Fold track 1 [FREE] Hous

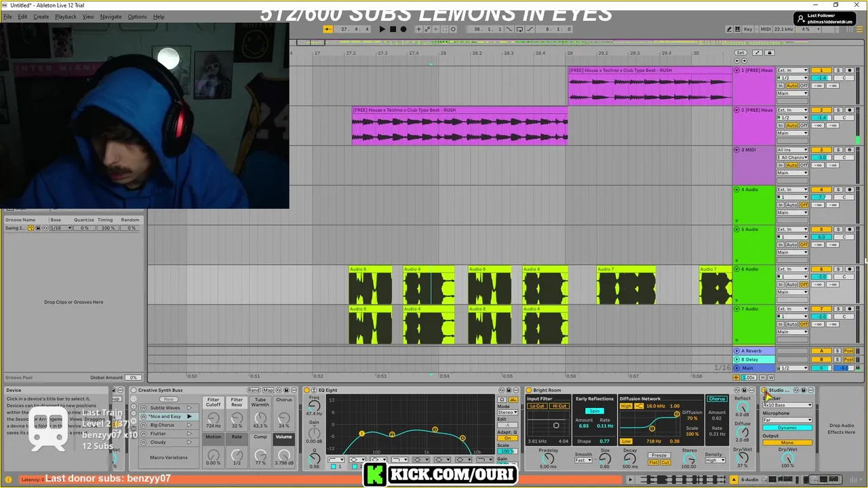[x=737, y=70]
